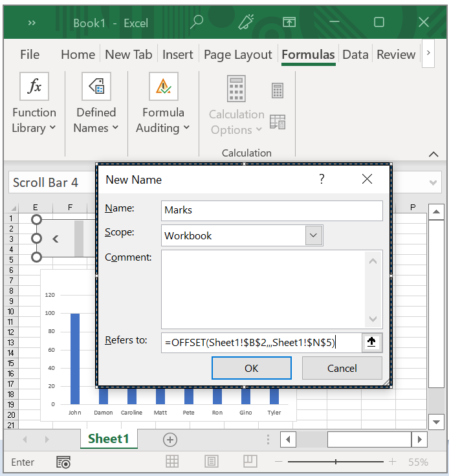Open the Home tab
The image size is (449, 476).
coord(78,54)
